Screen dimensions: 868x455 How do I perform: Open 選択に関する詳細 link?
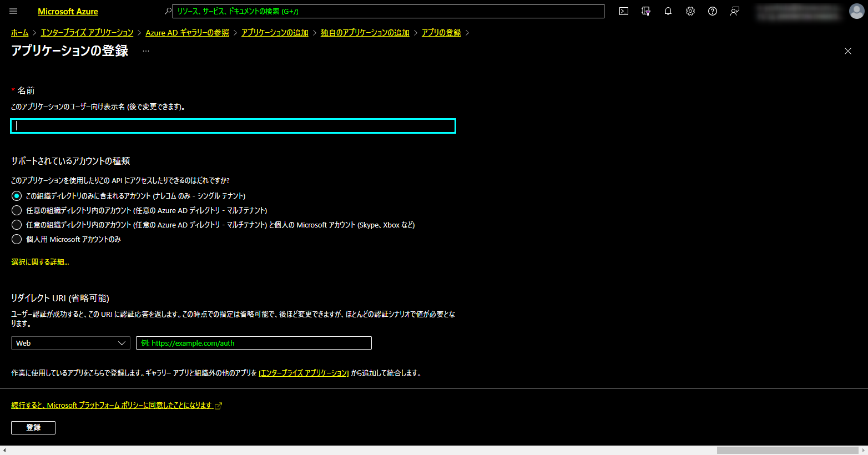tap(40, 262)
